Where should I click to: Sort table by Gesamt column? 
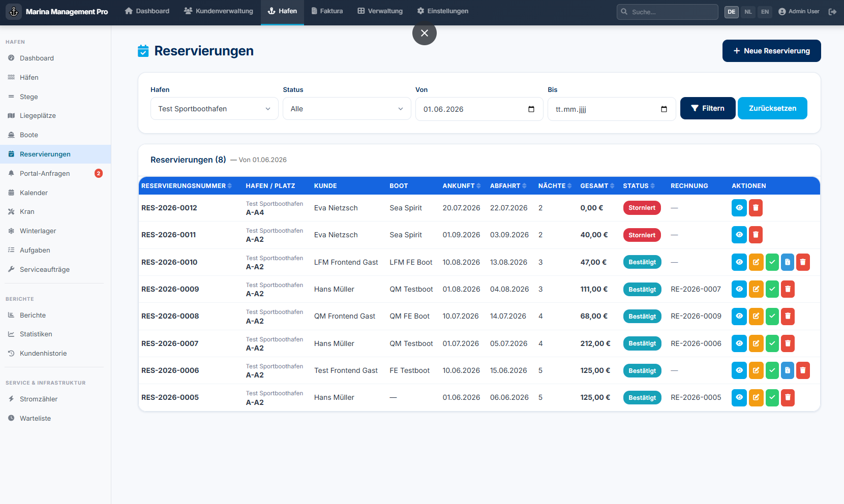(597, 186)
